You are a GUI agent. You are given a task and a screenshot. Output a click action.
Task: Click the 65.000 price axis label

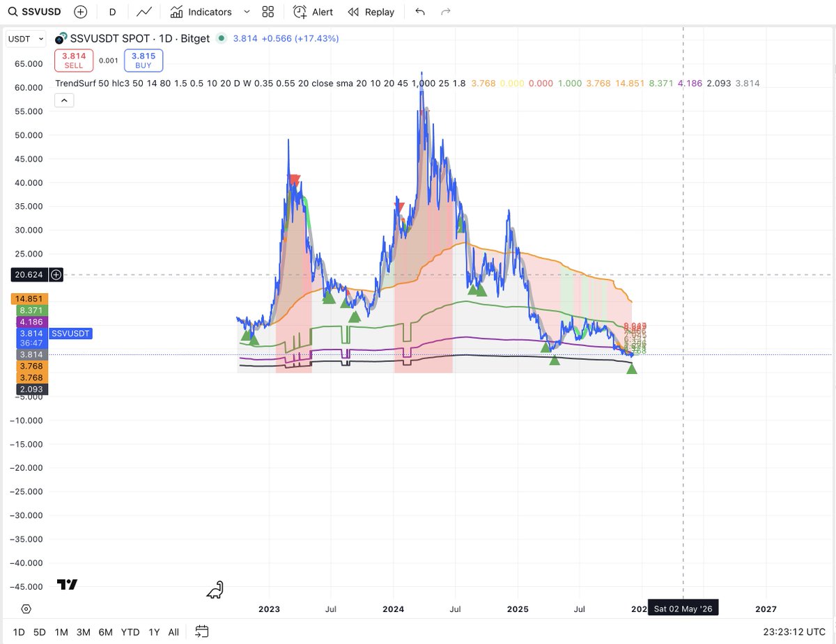click(x=29, y=63)
